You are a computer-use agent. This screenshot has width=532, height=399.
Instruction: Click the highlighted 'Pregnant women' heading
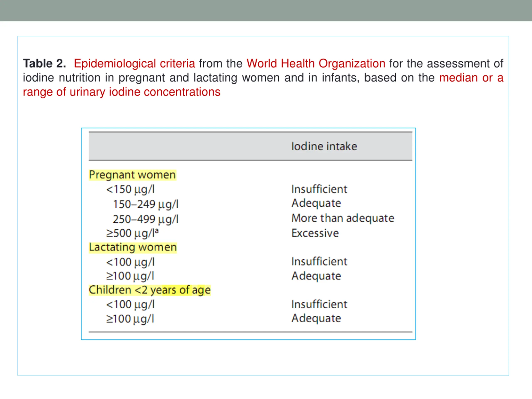pos(132,175)
